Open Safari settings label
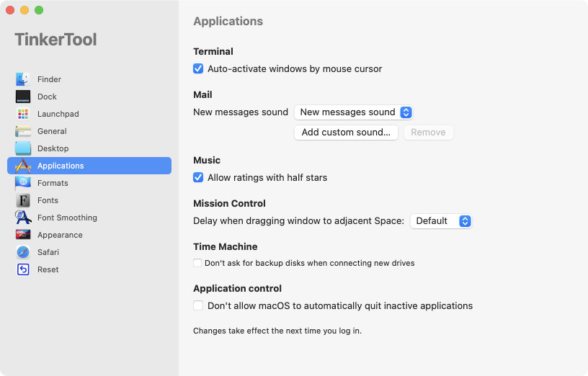Viewport: 588px width, 376px height. tap(48, 252)
